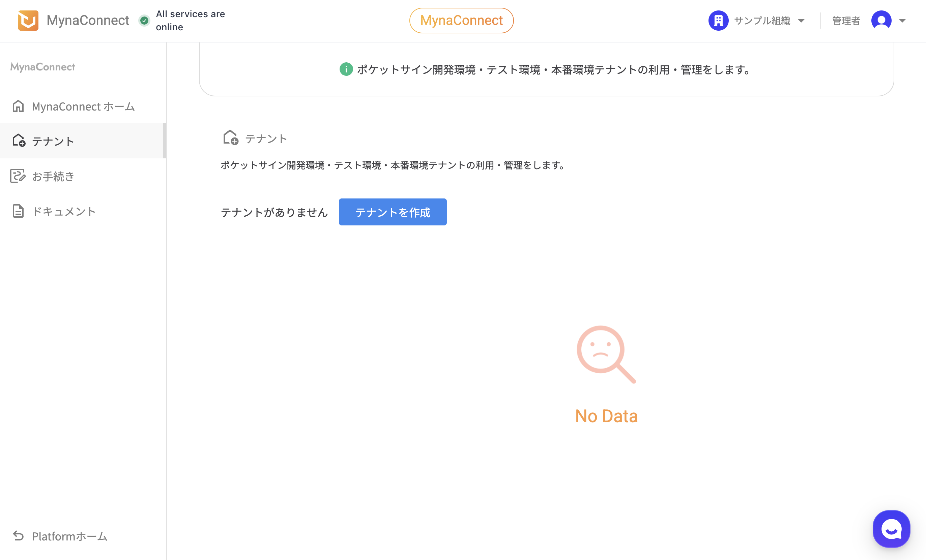
Task: Click the user avatar icon
Action: tap(881, 20)
